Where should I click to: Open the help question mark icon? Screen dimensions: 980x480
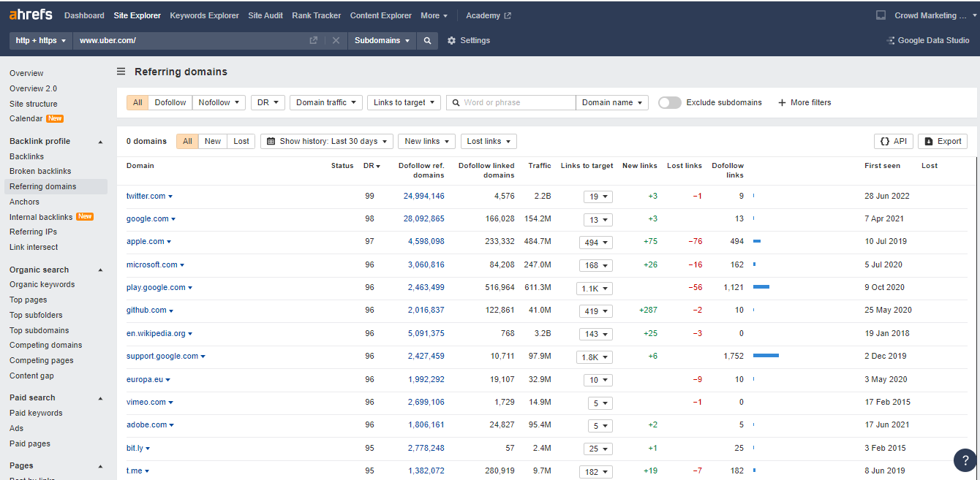point(965,460)
